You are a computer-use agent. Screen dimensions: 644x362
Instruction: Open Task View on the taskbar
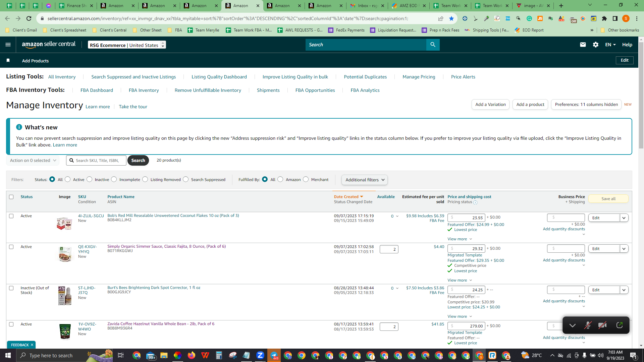[121, 355]
